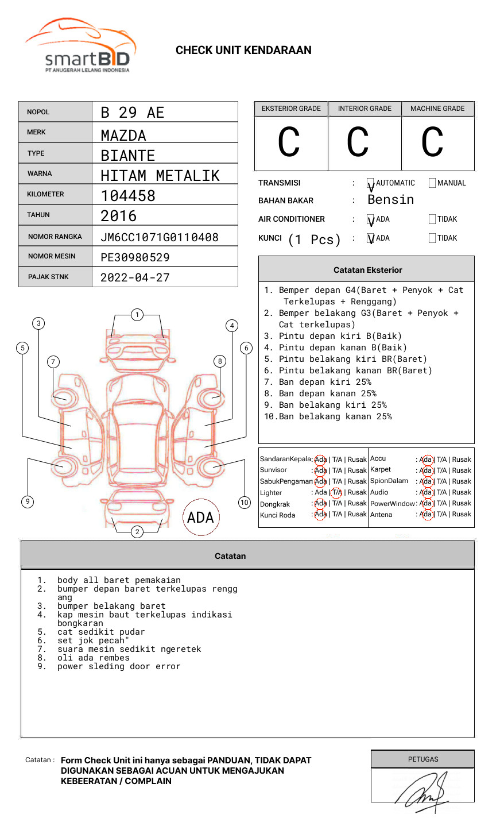
Task: Click the exterior grade C value
Action: coord(289,142)
